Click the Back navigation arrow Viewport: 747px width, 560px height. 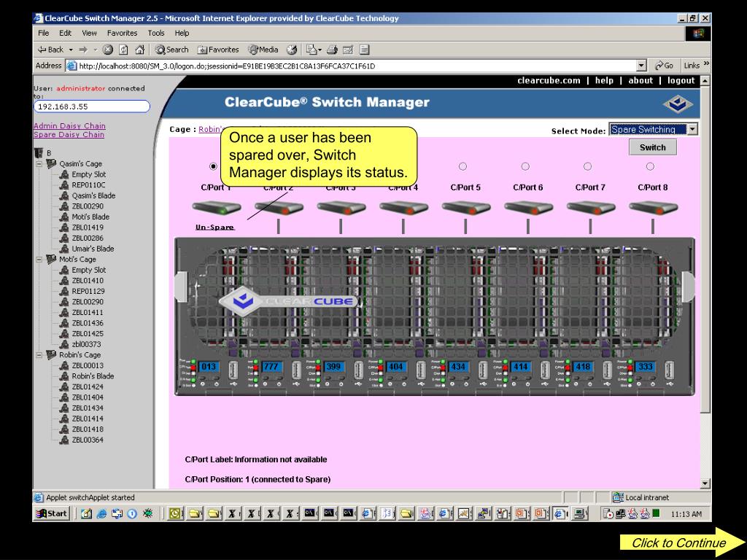[50, 50]
